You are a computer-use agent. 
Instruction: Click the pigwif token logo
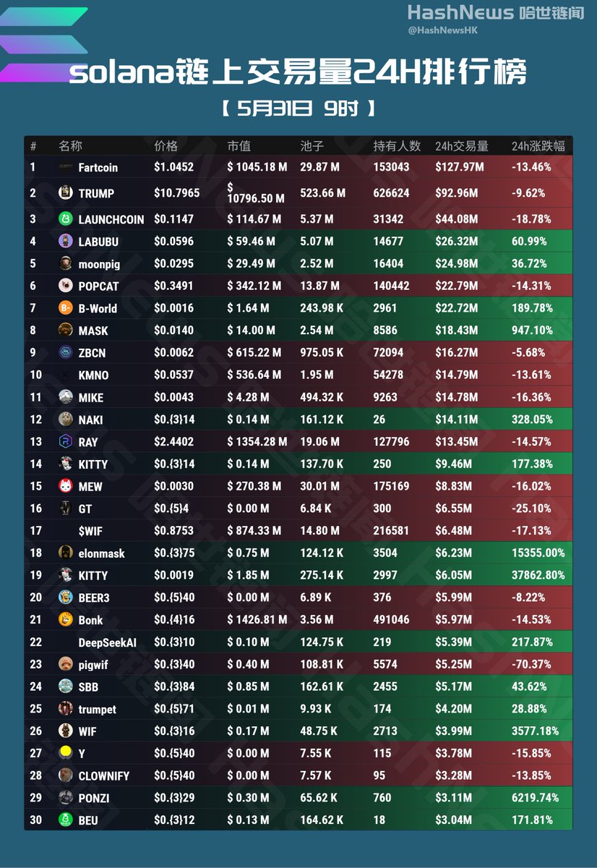[x=65, y=664]
